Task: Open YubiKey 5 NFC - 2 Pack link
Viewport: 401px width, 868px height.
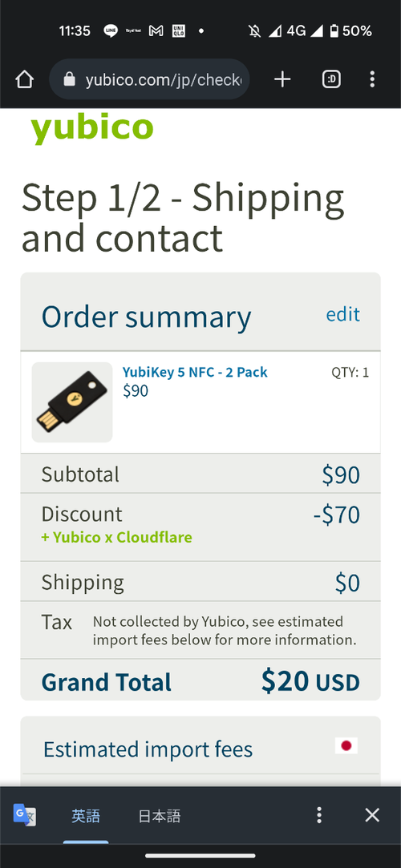Action: tap(195, 372)
